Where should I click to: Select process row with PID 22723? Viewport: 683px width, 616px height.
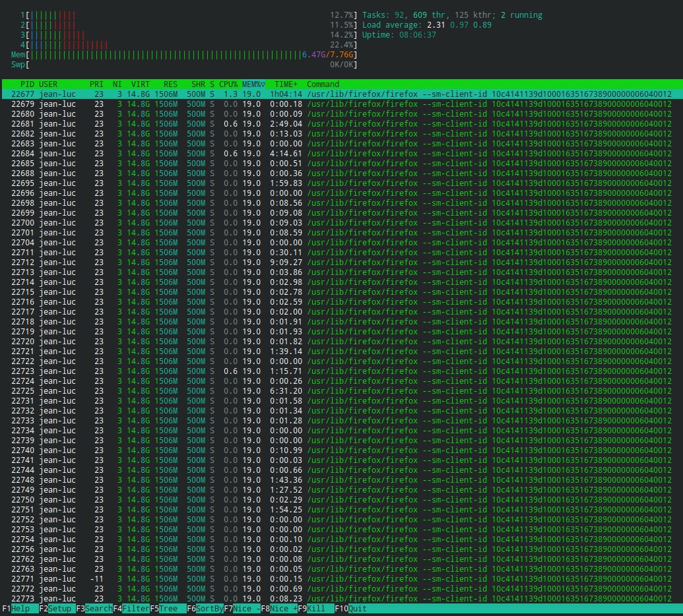pyautogui.click(x=342, y=371)
